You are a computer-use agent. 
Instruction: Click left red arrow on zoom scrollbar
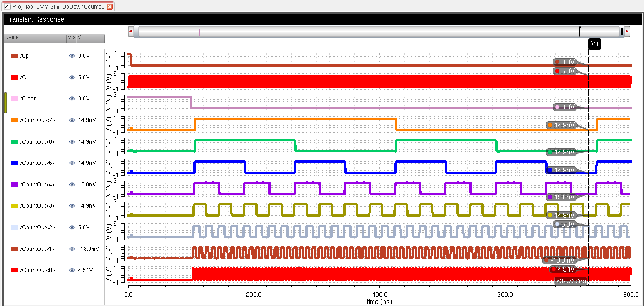click(130, 31)
